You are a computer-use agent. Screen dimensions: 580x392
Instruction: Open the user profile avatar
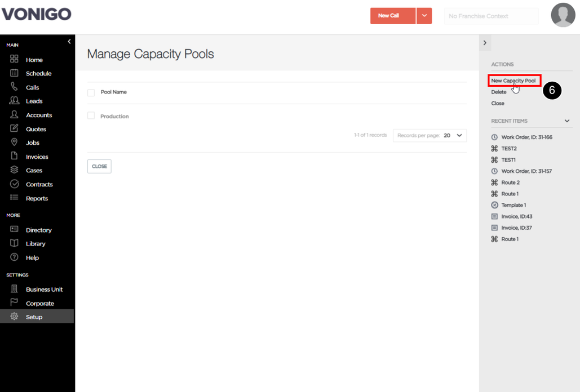563,15
